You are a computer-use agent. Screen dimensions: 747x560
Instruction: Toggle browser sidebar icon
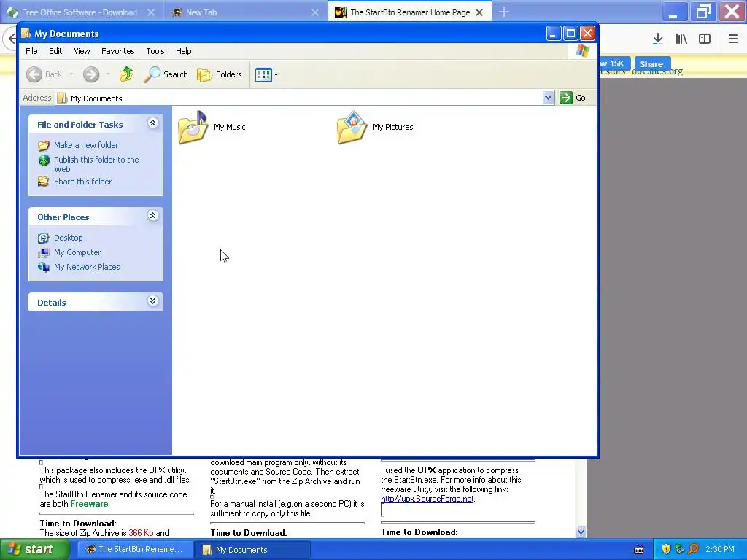(705, 39)
